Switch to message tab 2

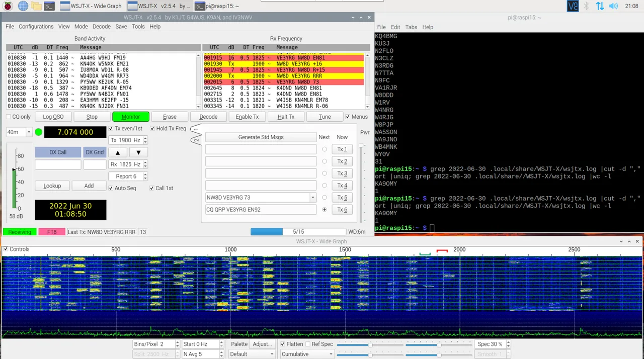click(x=196, y=139)
